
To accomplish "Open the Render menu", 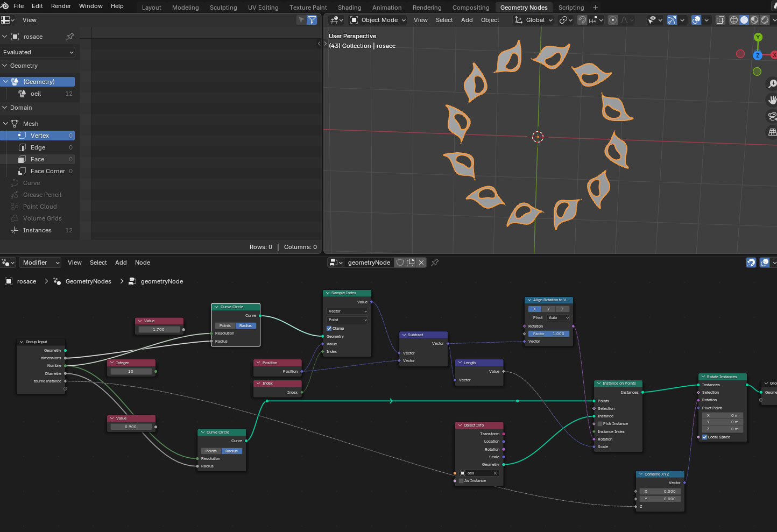I will pyautogui.click(x=61, y=6).
